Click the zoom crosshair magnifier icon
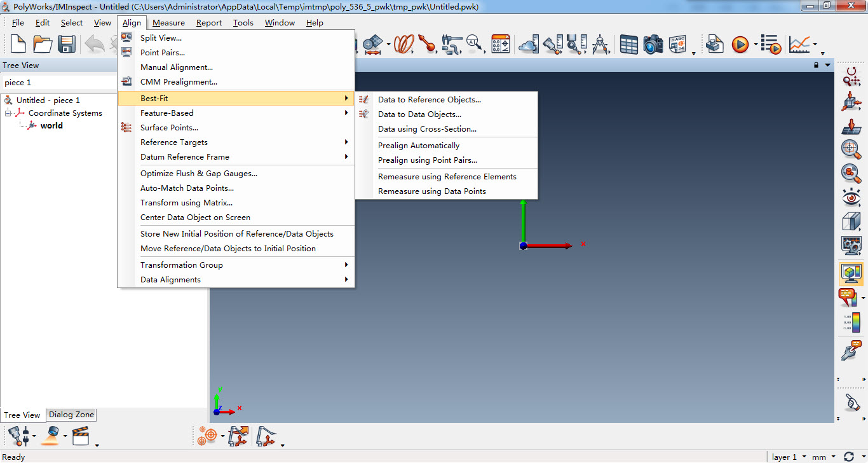Image resolution: width=868 pixels, height=463 pixels. coord(851,149)
